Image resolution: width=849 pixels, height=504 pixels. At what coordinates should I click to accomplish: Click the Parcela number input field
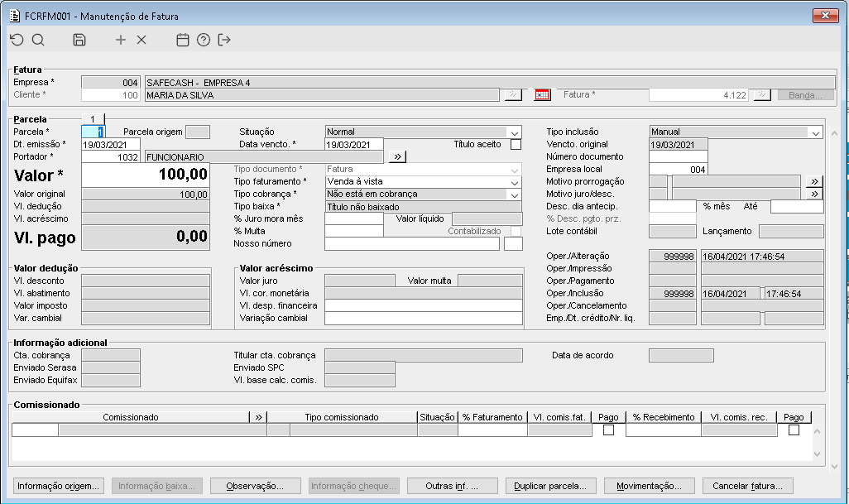(x=93, y=132)
